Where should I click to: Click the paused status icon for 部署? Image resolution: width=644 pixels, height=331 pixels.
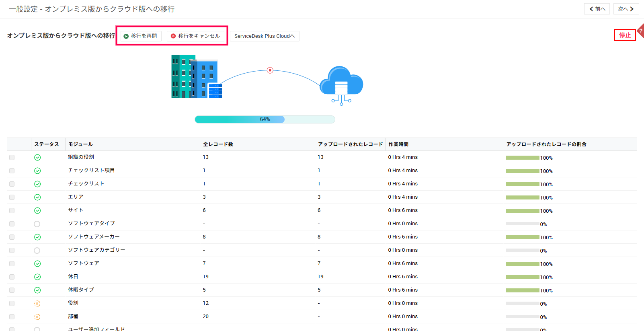[x=37, y=317]
